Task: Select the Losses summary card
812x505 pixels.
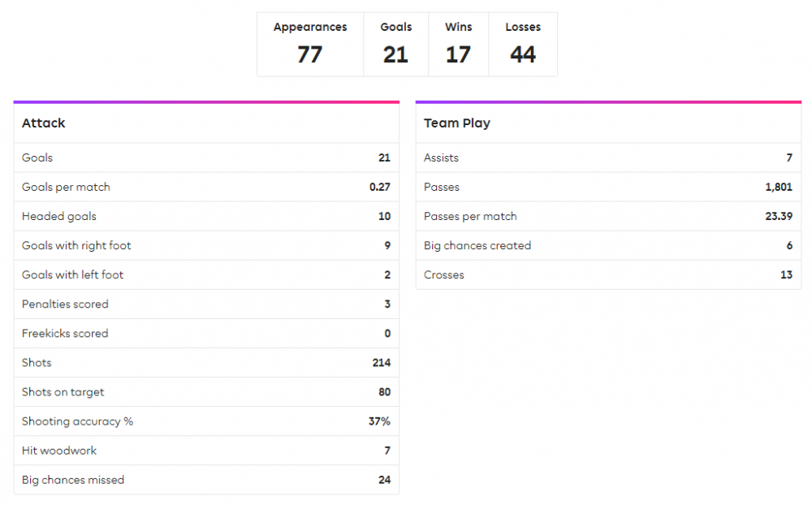Action: point(523,45)
